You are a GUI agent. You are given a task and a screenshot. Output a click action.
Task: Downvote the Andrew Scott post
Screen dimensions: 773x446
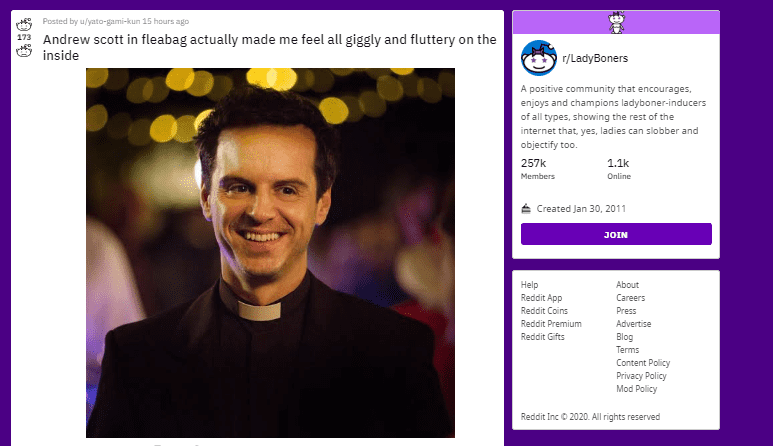click(25, 50)
